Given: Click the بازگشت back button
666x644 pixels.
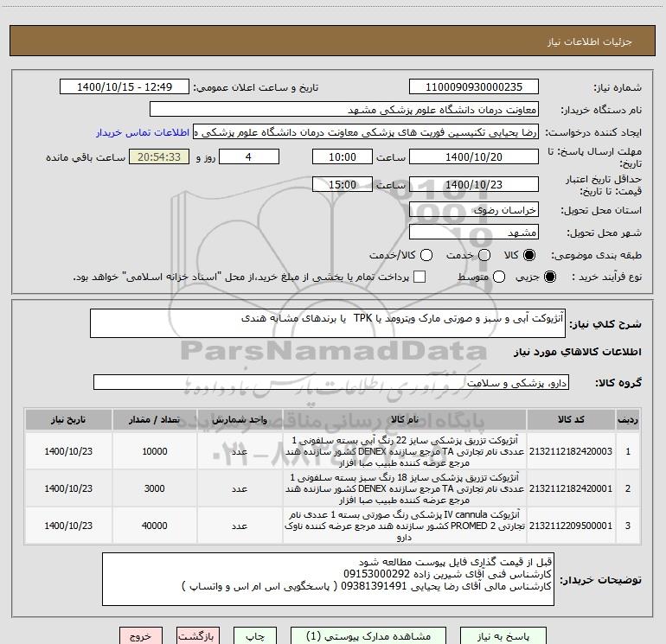Looking at the screenshot, I should click(198, 636).
